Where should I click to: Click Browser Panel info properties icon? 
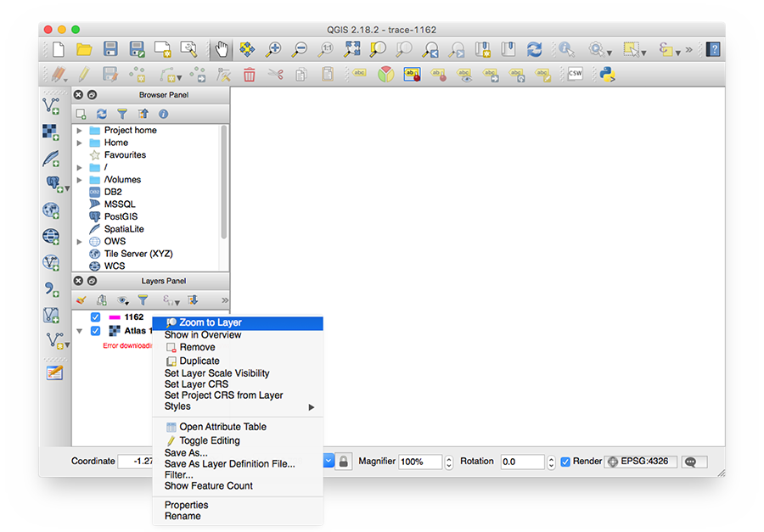tap(163, 114)
